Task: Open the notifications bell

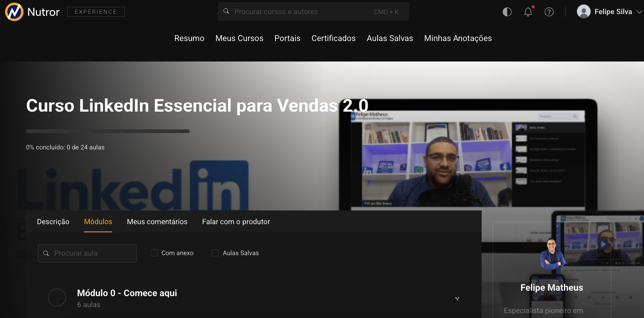Action: click(x=528, y=12)
